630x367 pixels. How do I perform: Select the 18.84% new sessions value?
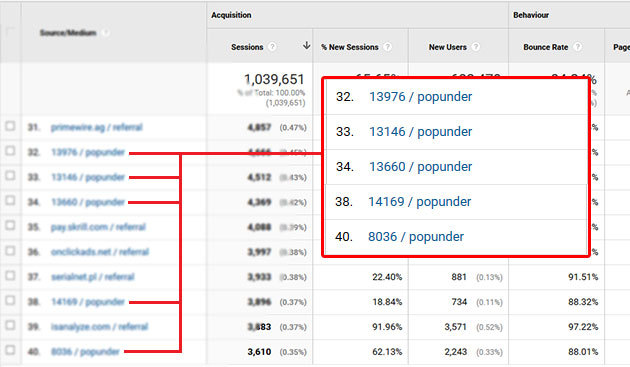[387, 302]
